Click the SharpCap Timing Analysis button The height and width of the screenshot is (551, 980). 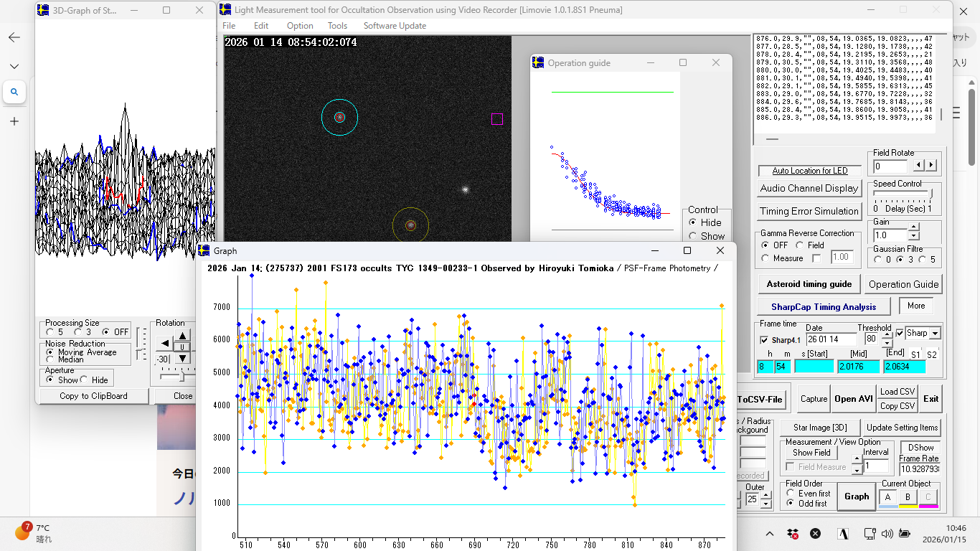[824, 306]
